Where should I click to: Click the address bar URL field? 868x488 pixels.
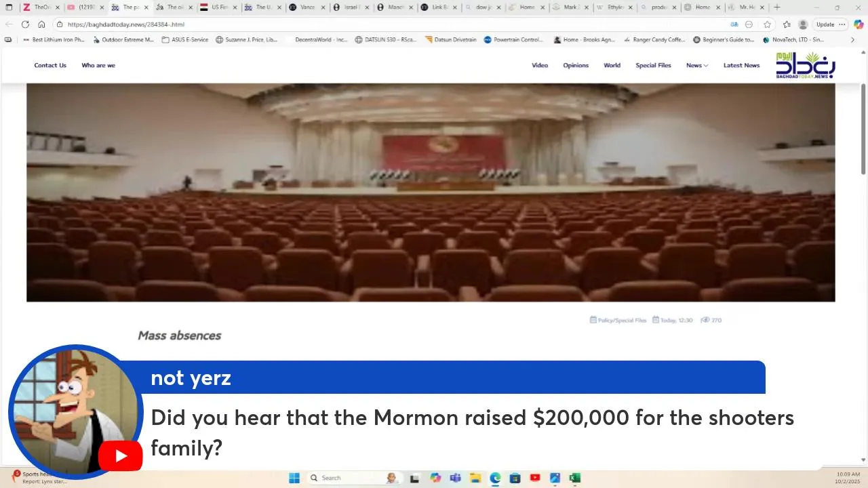coord(393,24)
